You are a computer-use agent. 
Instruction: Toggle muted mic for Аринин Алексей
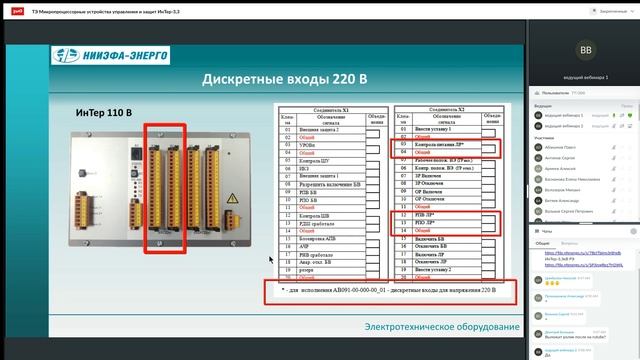[x=613, y=169]
